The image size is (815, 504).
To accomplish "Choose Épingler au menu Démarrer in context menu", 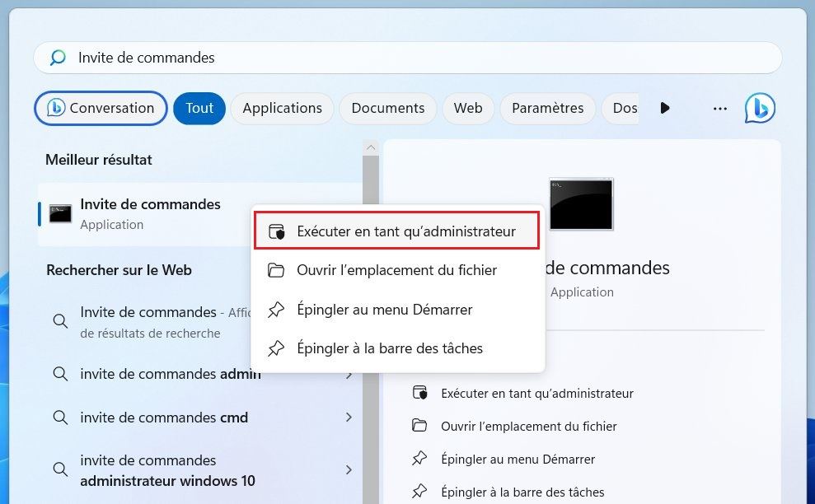I will (396, 309).
